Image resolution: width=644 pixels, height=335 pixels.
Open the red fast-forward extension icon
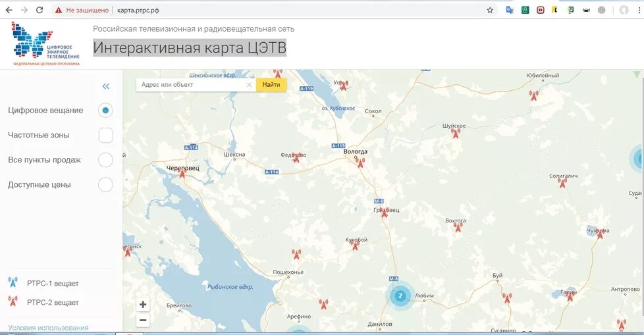[x=540, y=11]
